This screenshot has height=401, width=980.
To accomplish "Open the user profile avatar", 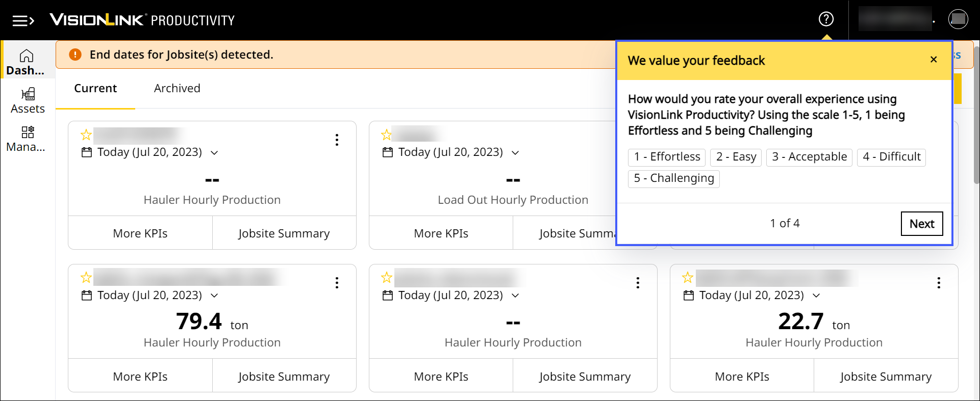I will [x=958, y=19].
